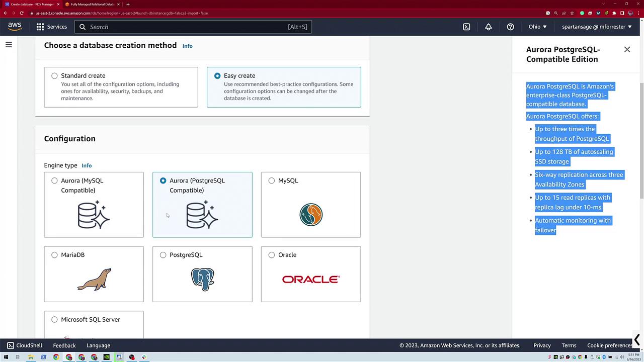Viewport: 644px width, 362px height.
Task: Open the left navigation hamburger menu
Action: tap(9, 45)
